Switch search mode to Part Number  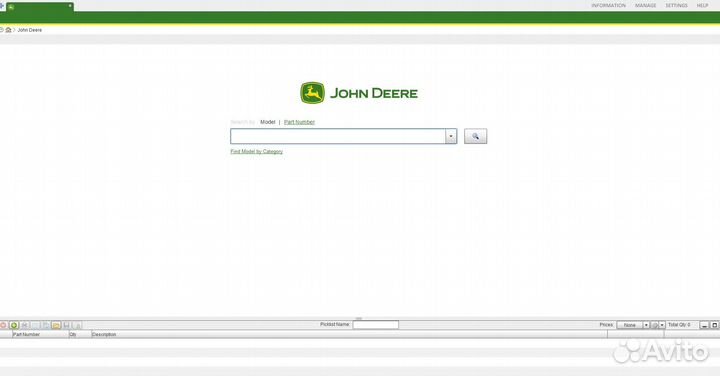point(299,122)
